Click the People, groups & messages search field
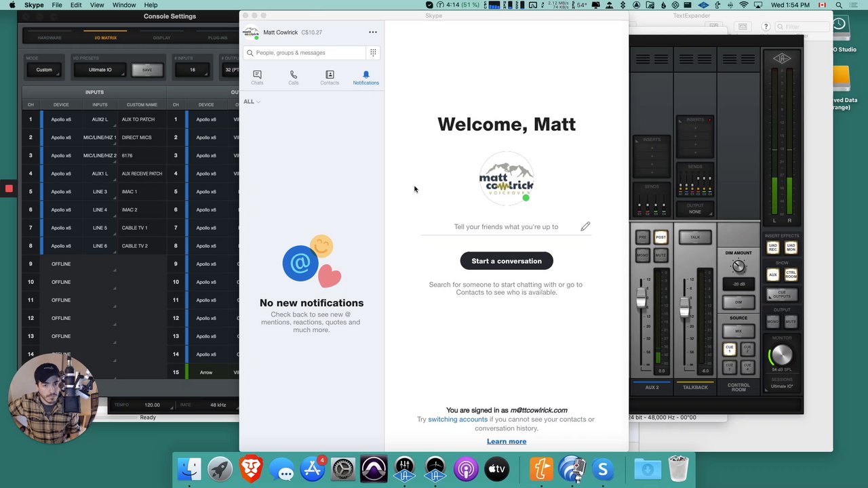Viewport: 868px width, 488px height. pos(304,53)
